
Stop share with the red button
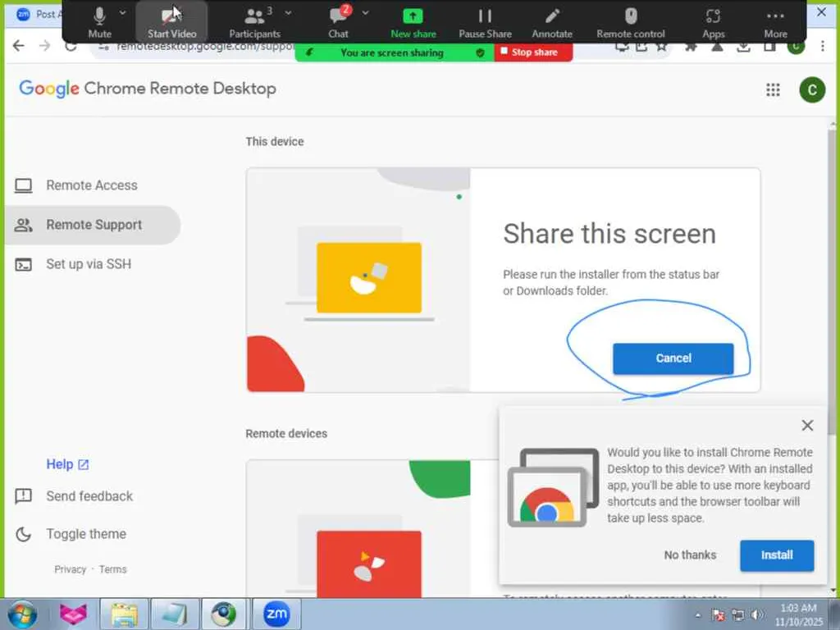(x=533, y=52)
